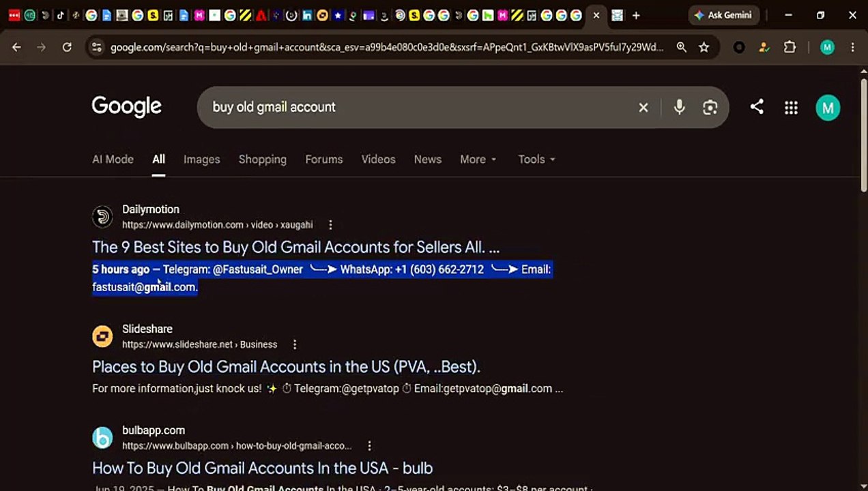This screenshot has width=868, height=491.
Task: Click the browser address bar URL
Action: click(387, 47)
